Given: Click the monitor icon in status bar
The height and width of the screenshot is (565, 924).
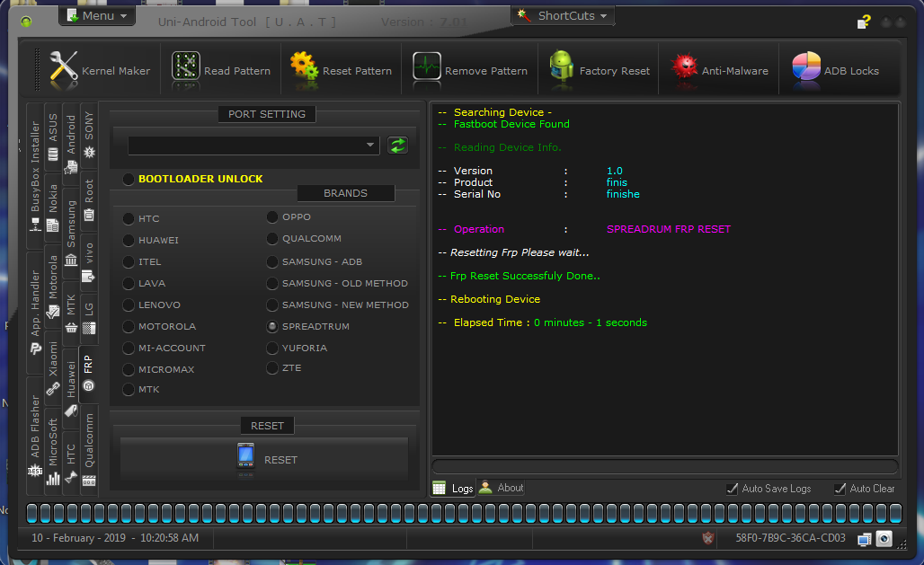Looking at the screenshot, I should point(865,538).
